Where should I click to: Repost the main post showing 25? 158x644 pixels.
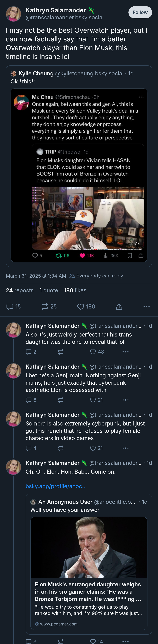pos(49,306)
